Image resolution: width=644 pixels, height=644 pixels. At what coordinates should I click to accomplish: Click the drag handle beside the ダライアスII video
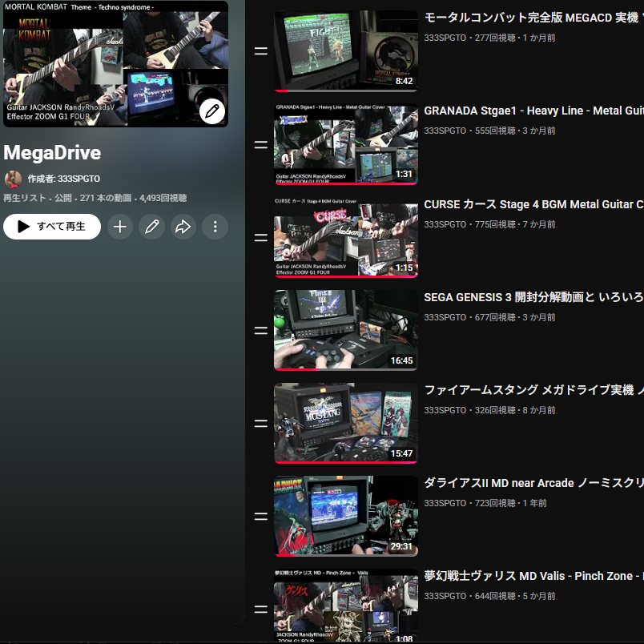pyautogui.click(x=260, y=517)
